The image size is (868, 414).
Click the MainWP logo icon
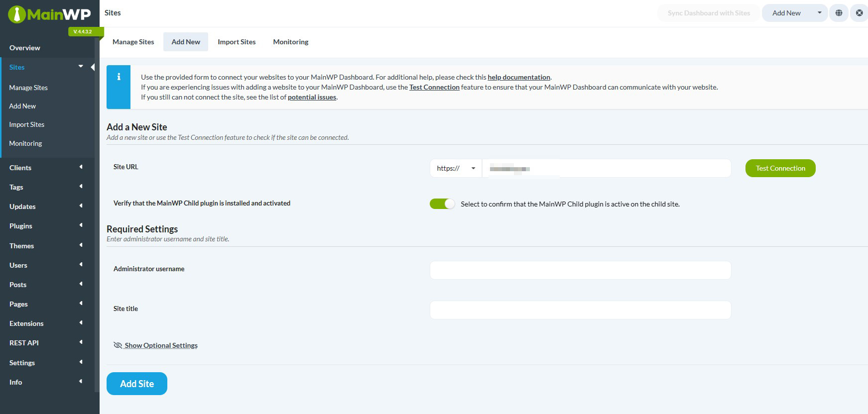click(17, 14)
